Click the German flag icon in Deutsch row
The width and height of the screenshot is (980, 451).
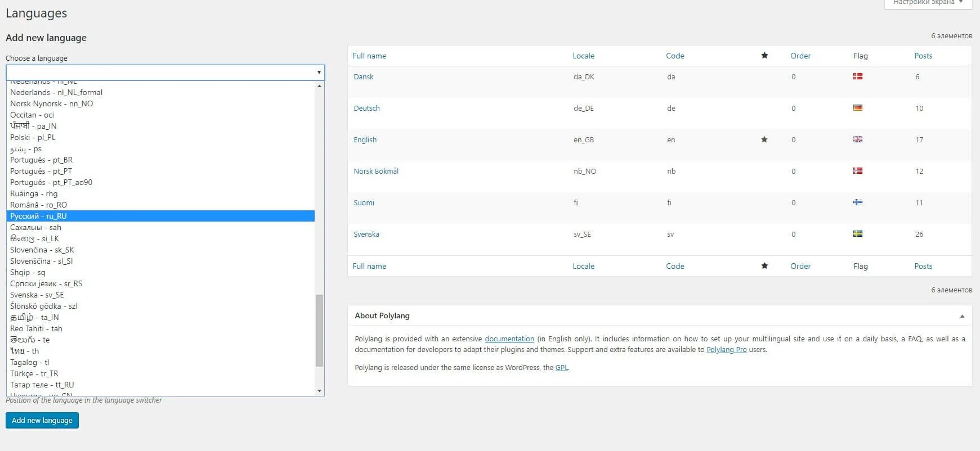(858, 108)
